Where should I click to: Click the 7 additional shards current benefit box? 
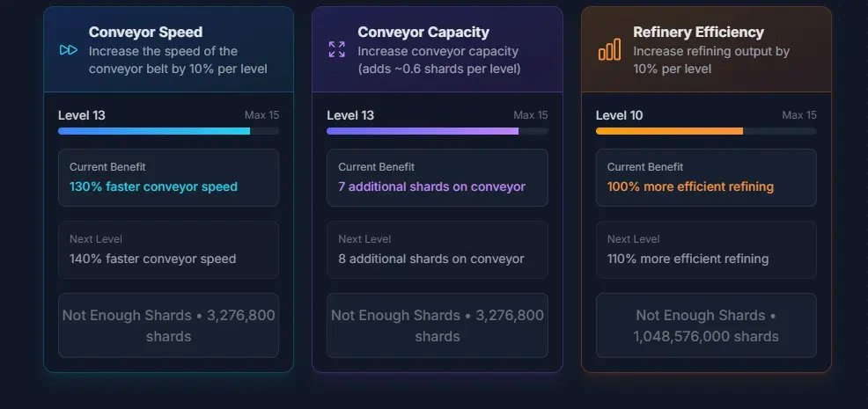pos(438,178)
